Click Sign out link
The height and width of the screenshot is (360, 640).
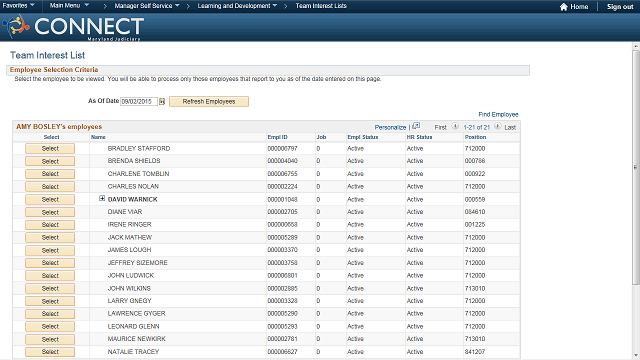pyautogui.click(x=620, y=7)
